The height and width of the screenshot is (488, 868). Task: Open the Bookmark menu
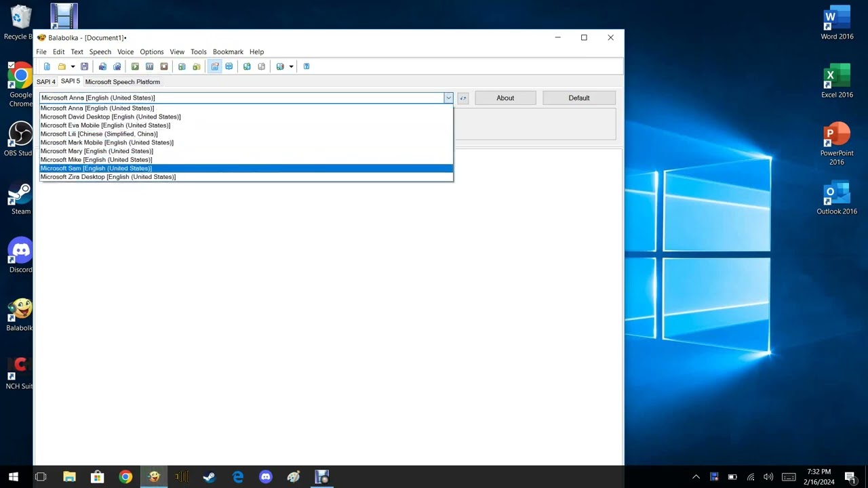(228, 52)
